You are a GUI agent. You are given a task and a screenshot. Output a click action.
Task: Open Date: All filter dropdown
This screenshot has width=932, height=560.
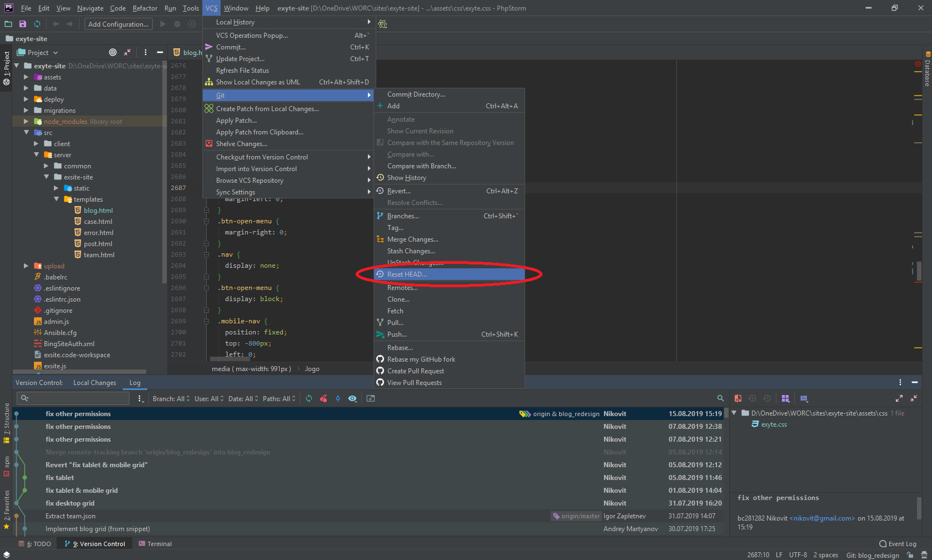[x=243, y=398]
